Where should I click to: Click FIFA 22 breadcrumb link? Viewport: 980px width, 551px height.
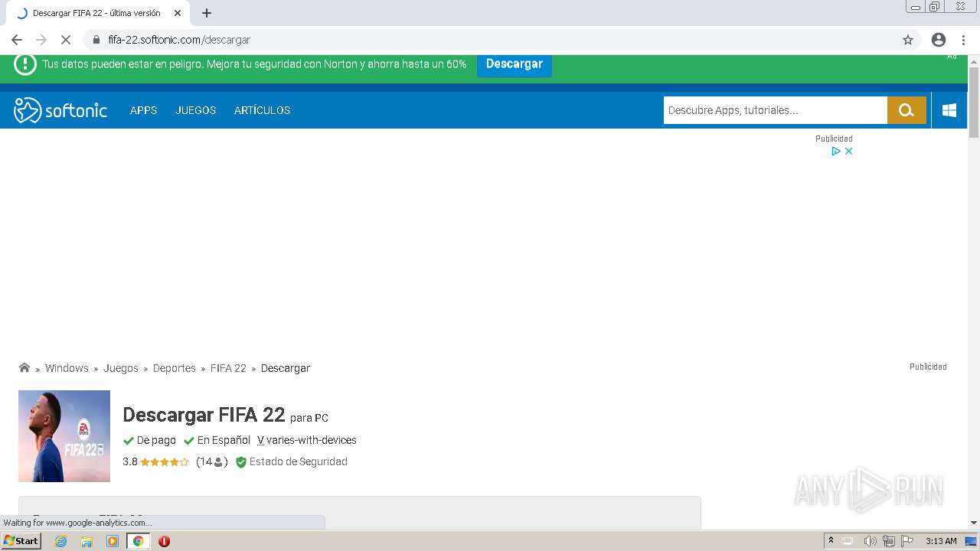tap(228, 368)
